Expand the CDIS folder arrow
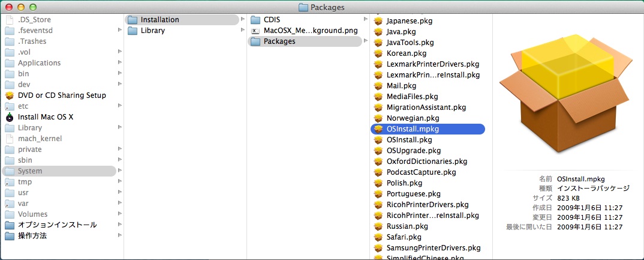 tap(366, 19)
